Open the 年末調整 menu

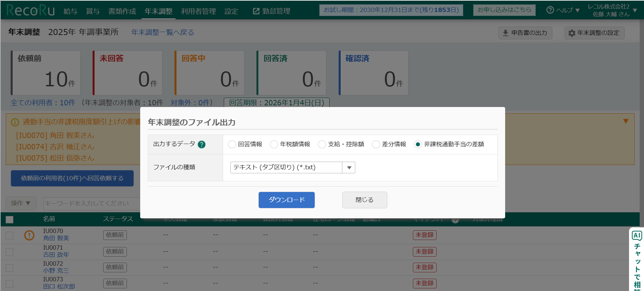click(159, 11)
